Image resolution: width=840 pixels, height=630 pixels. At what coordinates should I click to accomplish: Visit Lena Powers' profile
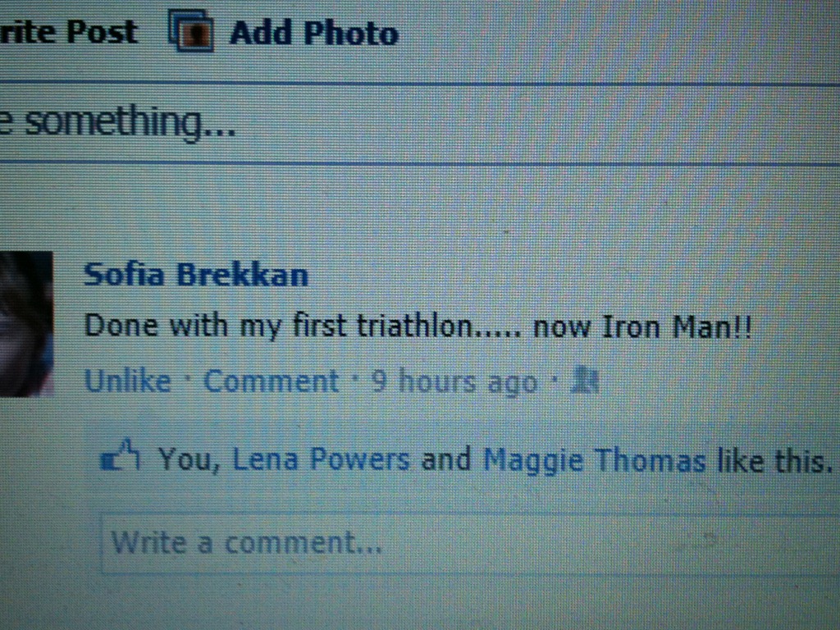click(321, 459)
